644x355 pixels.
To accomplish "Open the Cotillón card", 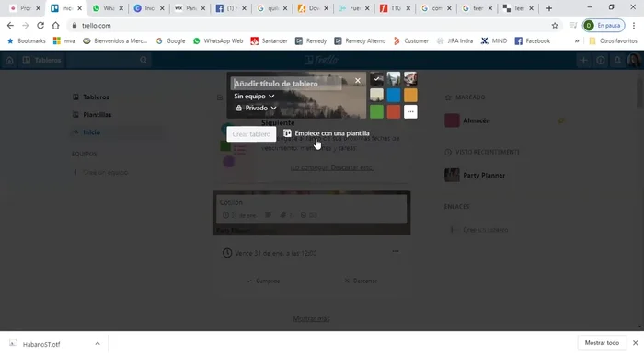I will tap(311, 209).
